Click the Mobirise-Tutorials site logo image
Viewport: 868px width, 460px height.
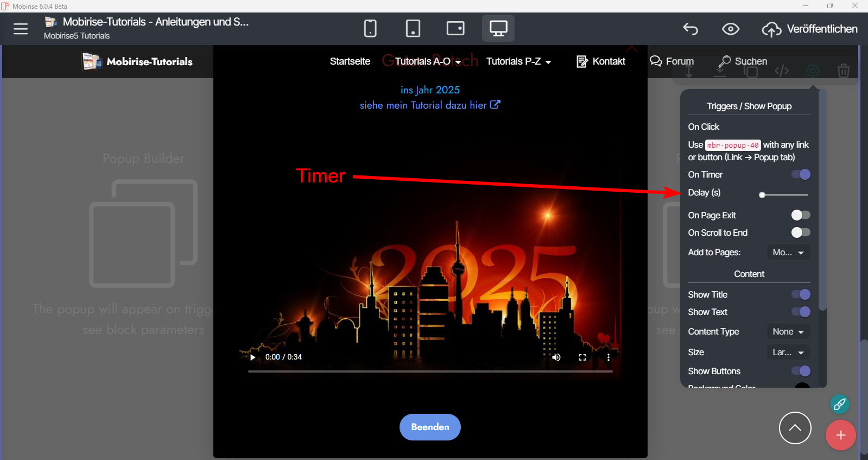pos(92,61)
